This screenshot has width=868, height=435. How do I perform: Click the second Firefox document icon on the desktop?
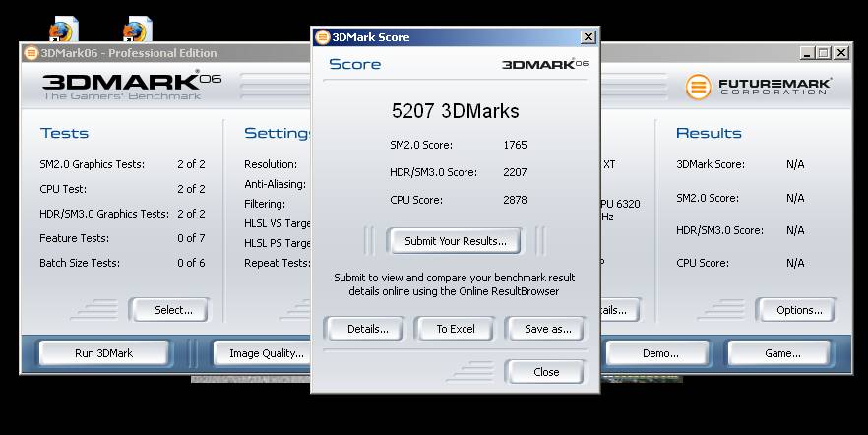pyautogui.click(x=137, y=29)
